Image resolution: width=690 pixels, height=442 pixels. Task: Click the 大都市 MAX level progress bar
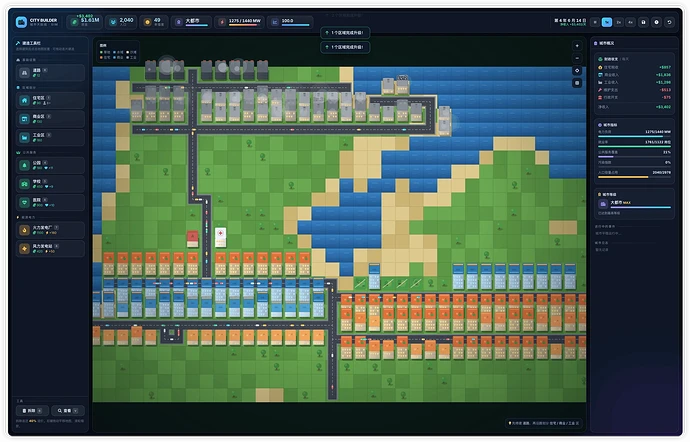[640, 207]
